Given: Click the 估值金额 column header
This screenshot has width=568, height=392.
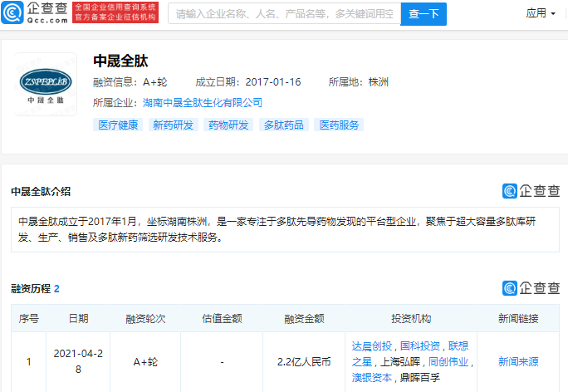Looking at the screenshot, I should (x=222, y=318).
